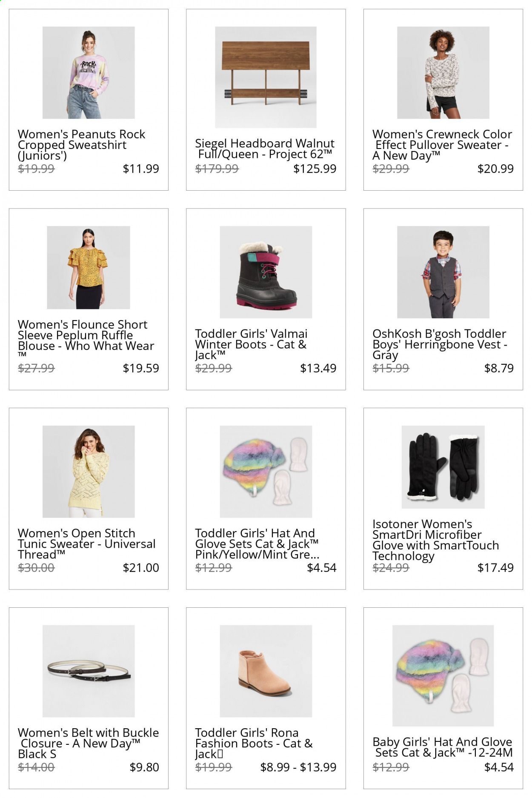Viewport: 532px width, 798px height.
Task: Open Toddler Girls' Valmai Winter Boots title
Action: click(251, 344)
